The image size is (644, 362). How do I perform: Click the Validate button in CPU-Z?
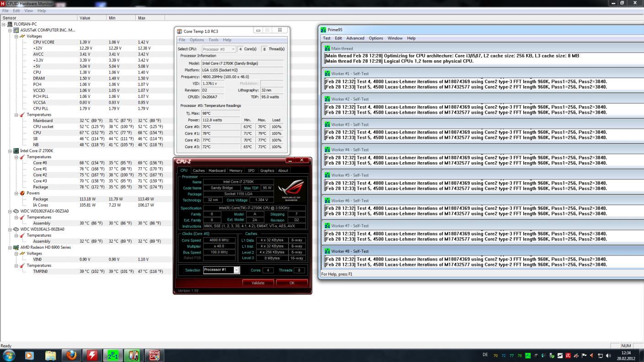(258, 283)
